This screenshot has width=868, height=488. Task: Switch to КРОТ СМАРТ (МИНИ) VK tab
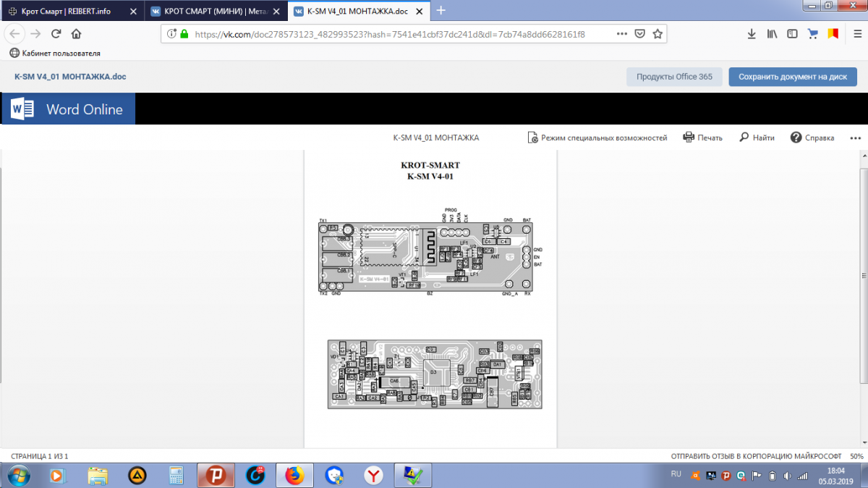[x=215, y=11]
